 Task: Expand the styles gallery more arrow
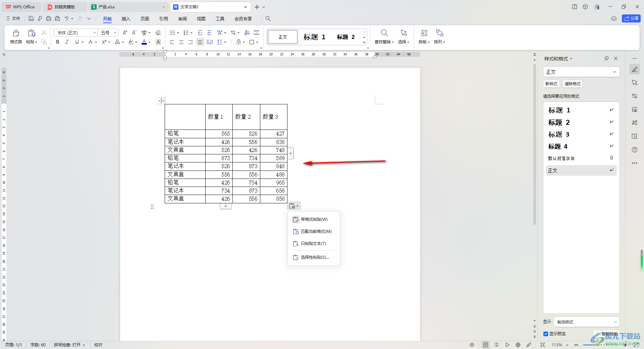click(364, 43)
